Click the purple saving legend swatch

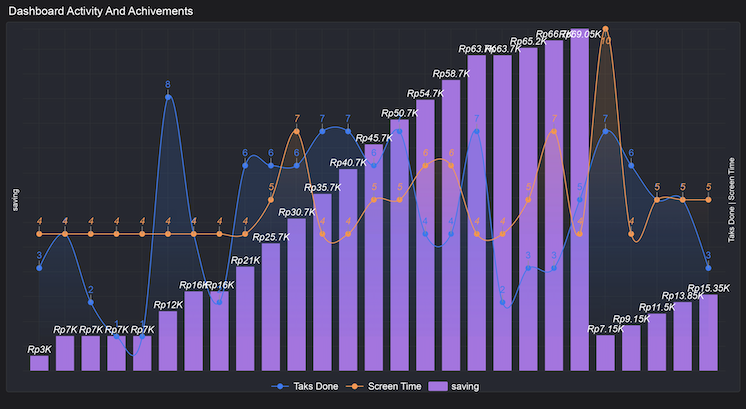[x=436, y=386]
